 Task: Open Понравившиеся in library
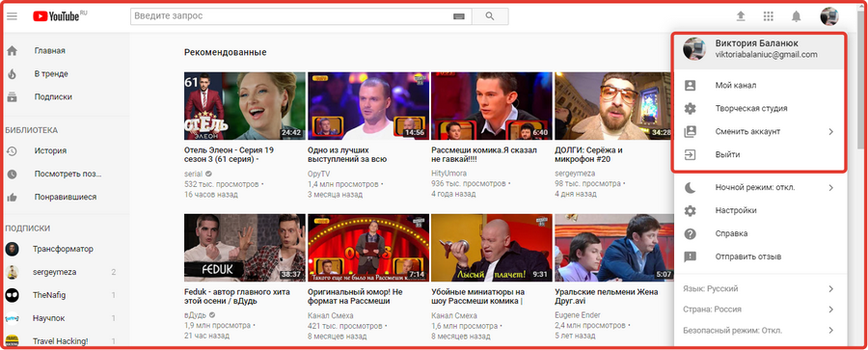(66, 197)
